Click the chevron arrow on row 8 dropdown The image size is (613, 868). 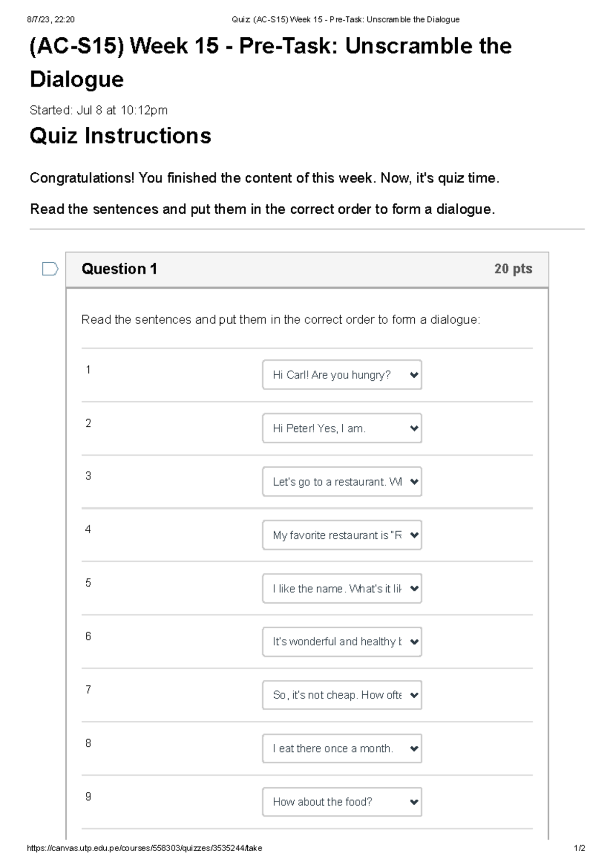(414, 748)
